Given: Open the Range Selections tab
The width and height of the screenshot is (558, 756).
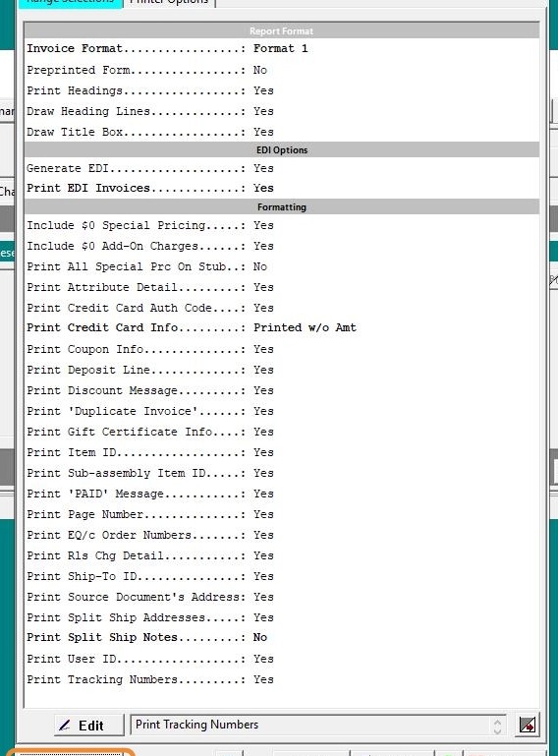Looking at the screenshot, I should pos(70,3).
